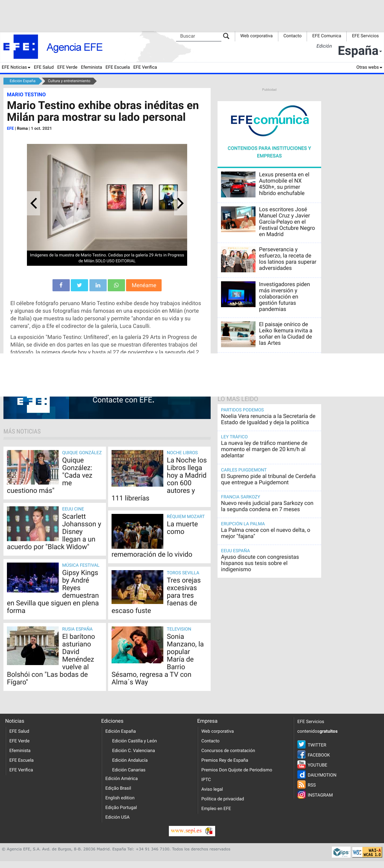Click the IPS badge in footer
This screenshot has width=384, height=868.
coord(341,852)
